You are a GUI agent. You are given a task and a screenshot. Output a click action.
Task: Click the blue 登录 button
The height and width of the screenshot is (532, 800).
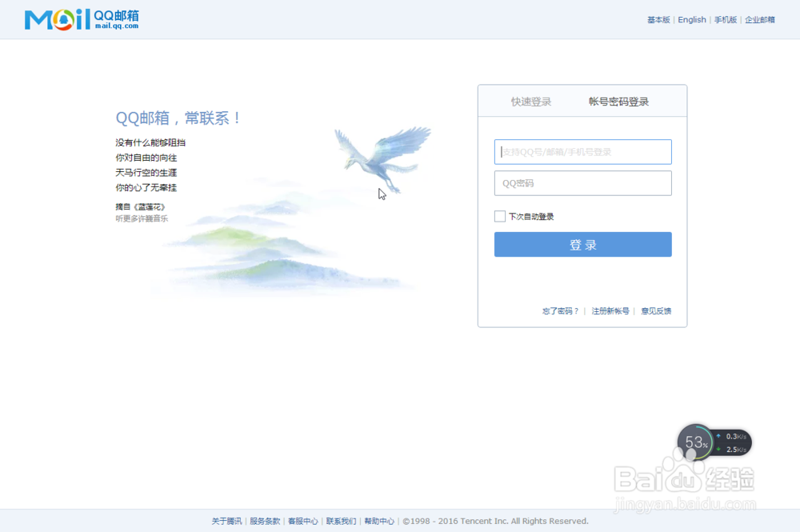[582, 244]
